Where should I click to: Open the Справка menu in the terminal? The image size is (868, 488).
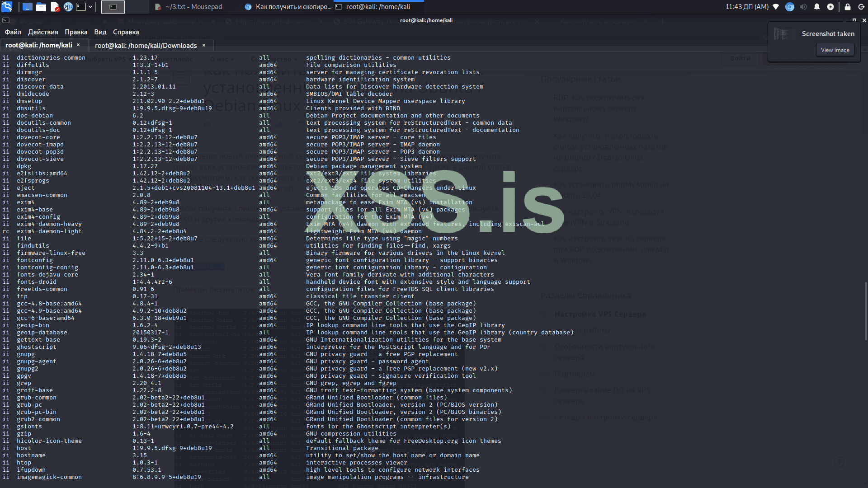point(126,32)
